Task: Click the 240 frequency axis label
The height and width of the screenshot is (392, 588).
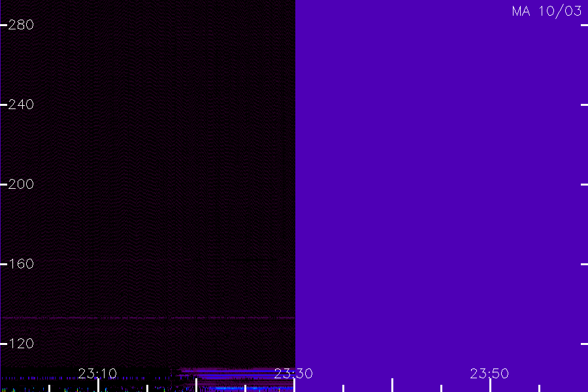Action: coord(21,105)
